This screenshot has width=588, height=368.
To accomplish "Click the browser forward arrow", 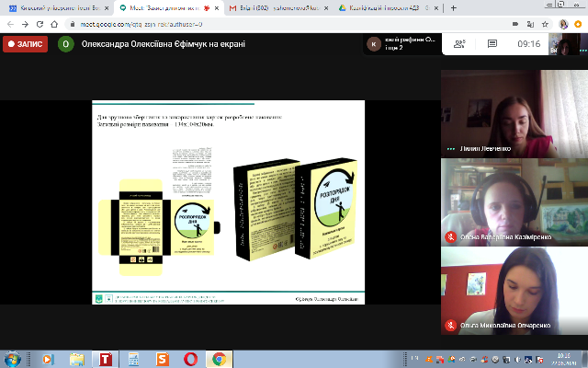I will coord(25,25).
